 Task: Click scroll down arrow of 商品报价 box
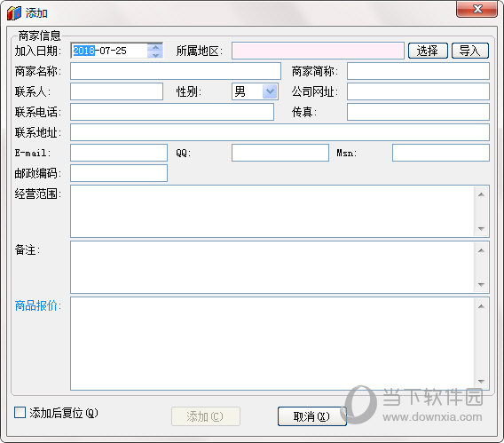click(x=481, y=381)
